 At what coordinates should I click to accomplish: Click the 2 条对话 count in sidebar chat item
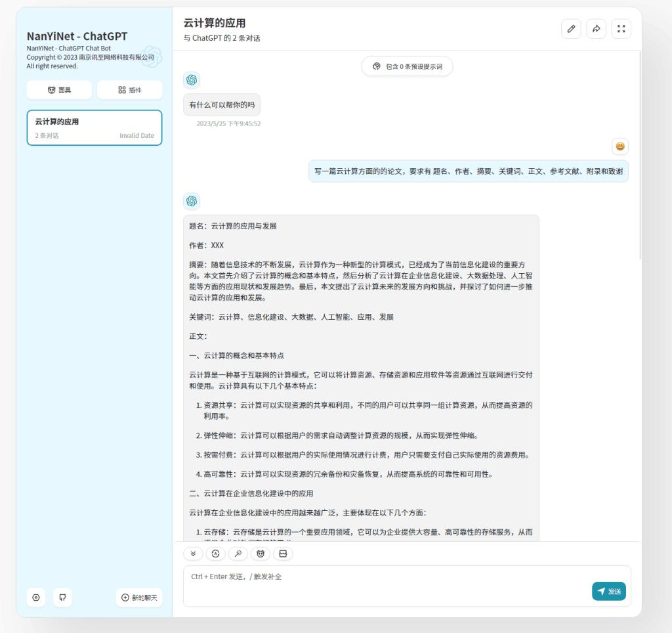(47, 135)
